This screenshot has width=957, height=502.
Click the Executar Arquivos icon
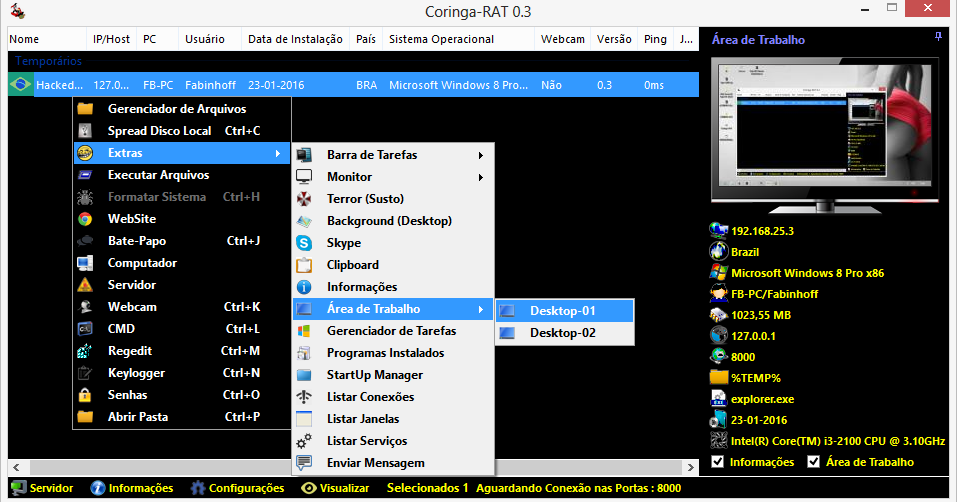coord(85,175)
